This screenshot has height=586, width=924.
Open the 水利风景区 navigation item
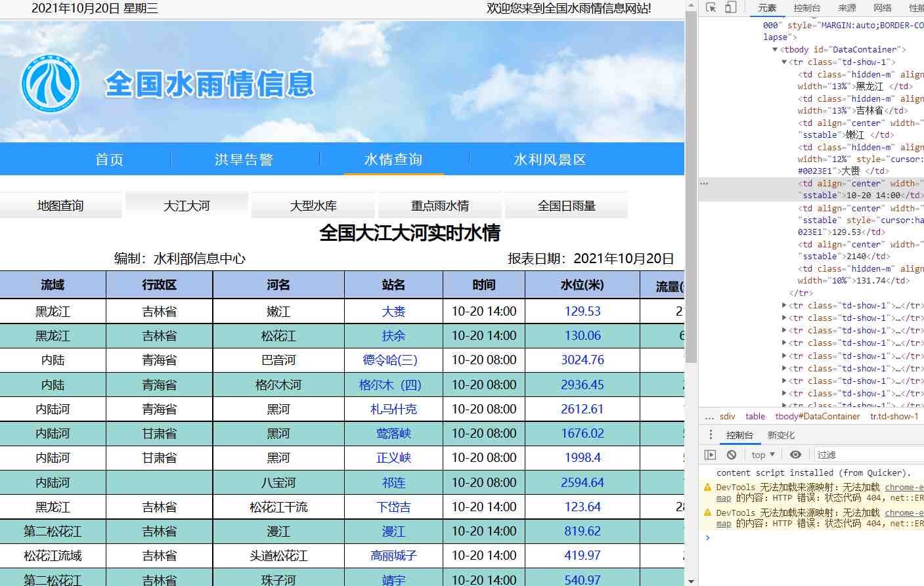coord(550,159)
